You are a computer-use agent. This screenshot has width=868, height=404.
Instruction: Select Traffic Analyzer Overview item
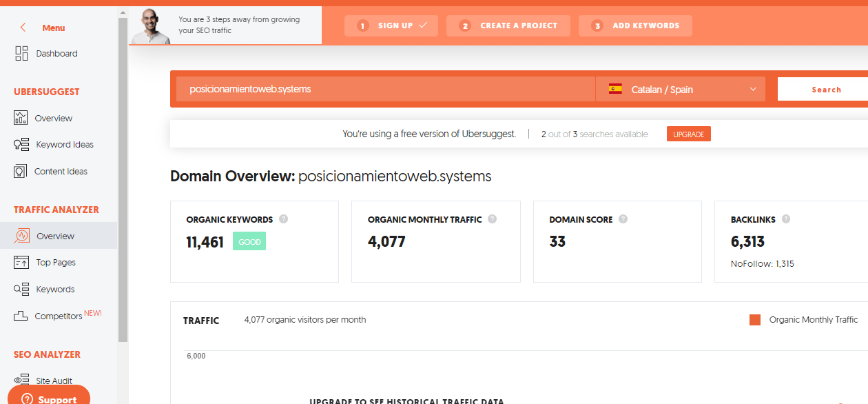click(59, 236)
